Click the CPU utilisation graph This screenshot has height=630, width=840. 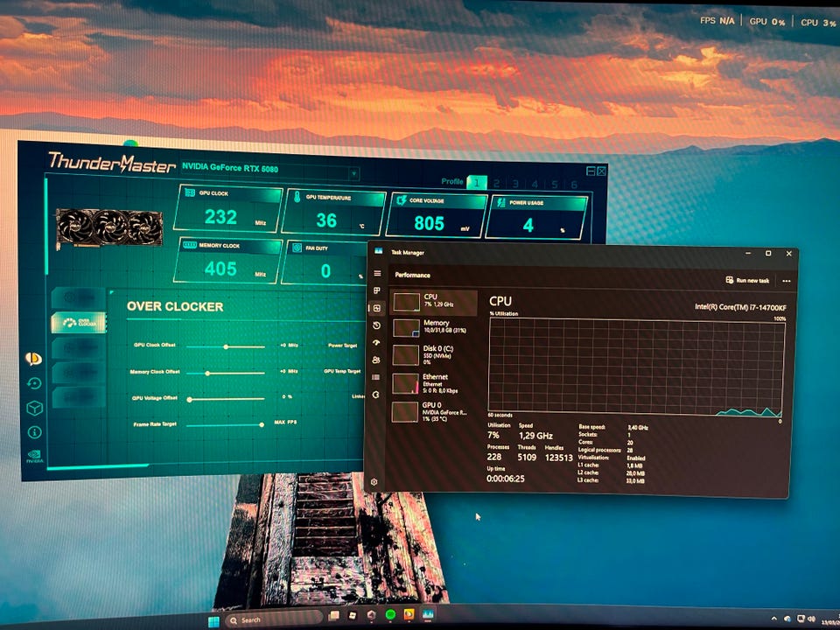pos(636,367)
